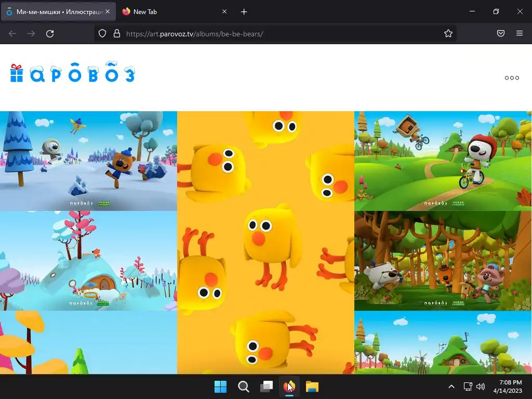Open the image with yellow mushroom trees
This screenshot has height=399, width=532.
coord(88,342)
